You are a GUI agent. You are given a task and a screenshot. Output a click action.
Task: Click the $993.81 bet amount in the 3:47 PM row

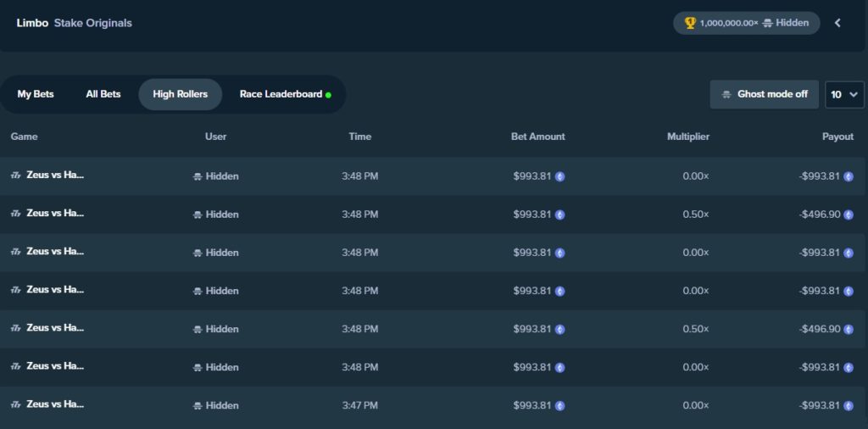532,405
